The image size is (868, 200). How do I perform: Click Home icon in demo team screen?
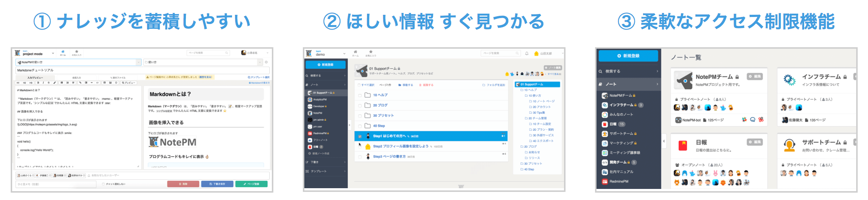pos(355,52)
